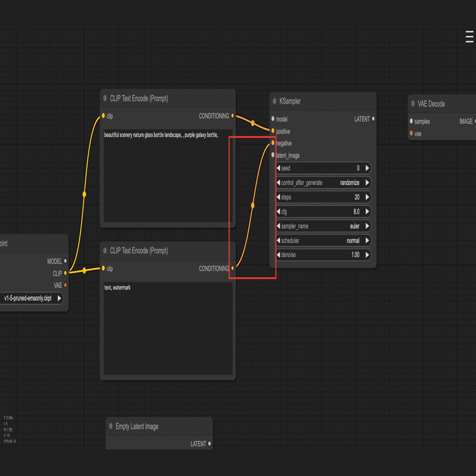
Task: Click the VAE Decode vae input socket
Action: [x=411, y=133]
